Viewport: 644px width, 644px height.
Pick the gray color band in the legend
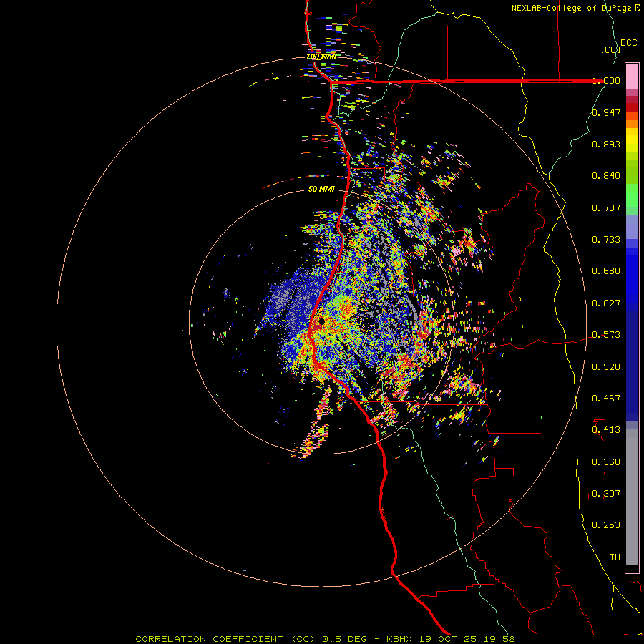coord(632,497)
